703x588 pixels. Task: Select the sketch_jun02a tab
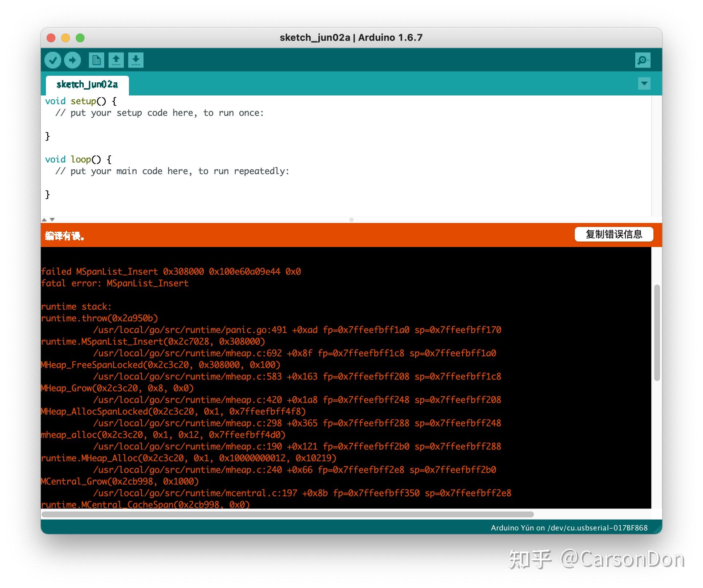tap(87, 84)
